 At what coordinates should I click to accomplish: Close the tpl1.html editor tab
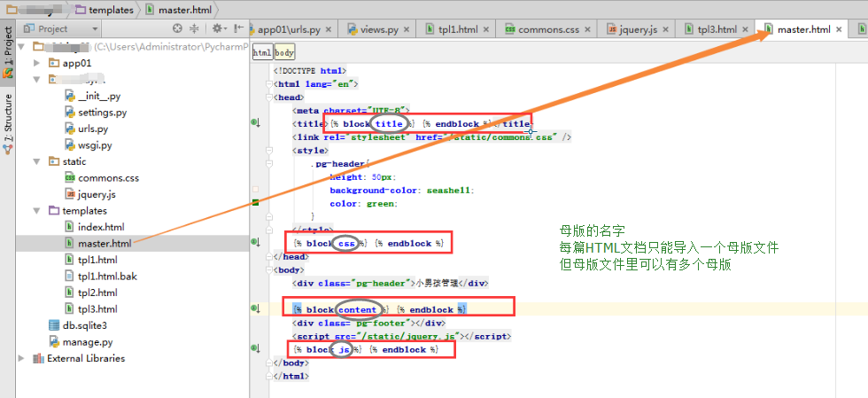pos(486,30)
